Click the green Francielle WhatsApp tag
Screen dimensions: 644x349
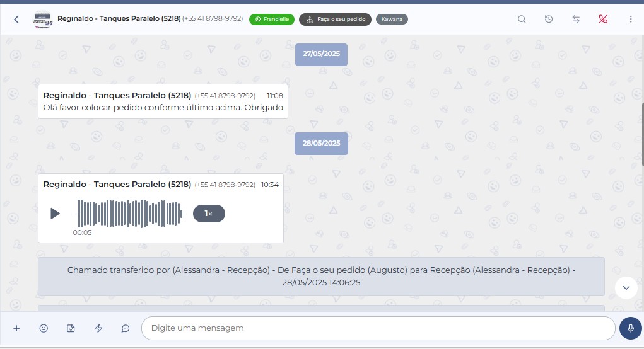point(272,19)
